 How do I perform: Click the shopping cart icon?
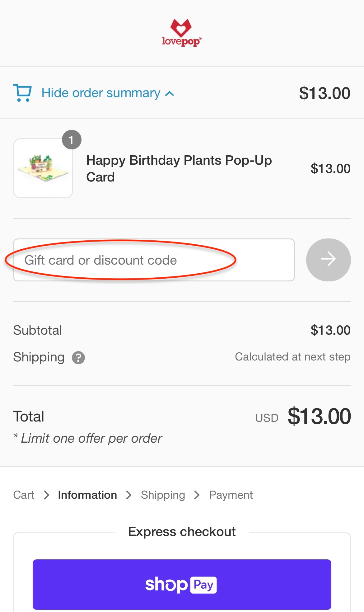(x=22, y=93)
